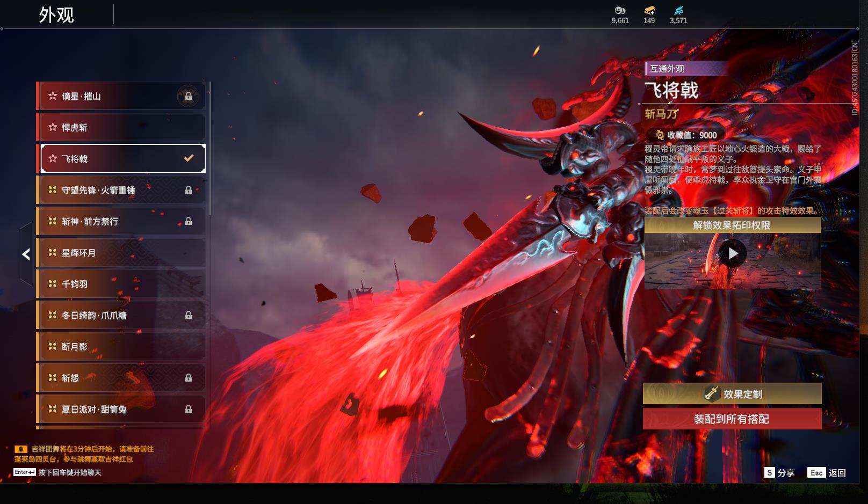Viewport: 868px width, 504px height.
Task: Click the gold bar currency icon
Action: tap(649, 10)
